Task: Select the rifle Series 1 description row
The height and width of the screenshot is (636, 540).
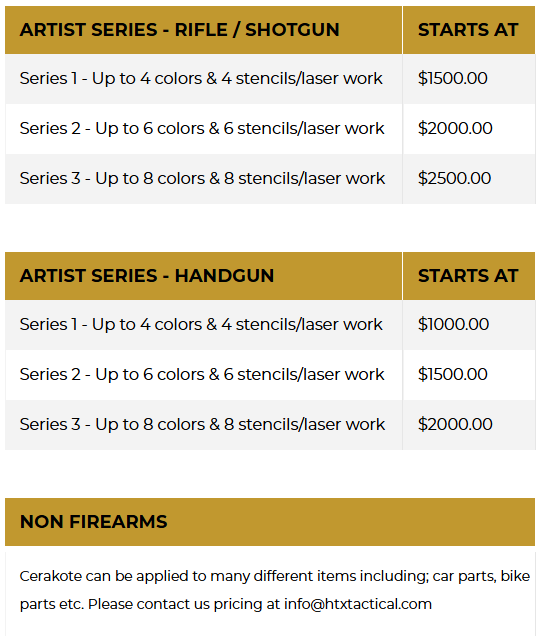Action: click(201, 78)
